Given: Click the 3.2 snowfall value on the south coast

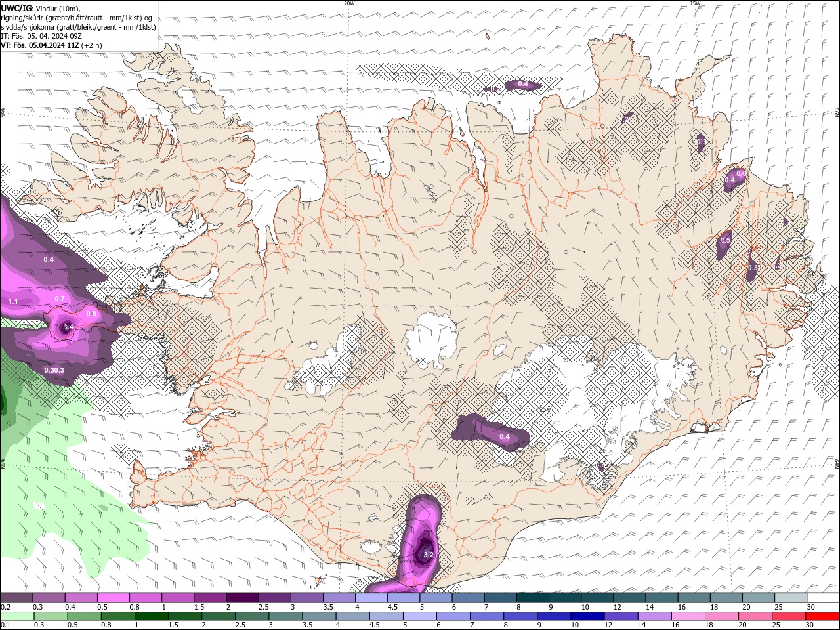Looking at the screenshot, I should coord(429,555).
